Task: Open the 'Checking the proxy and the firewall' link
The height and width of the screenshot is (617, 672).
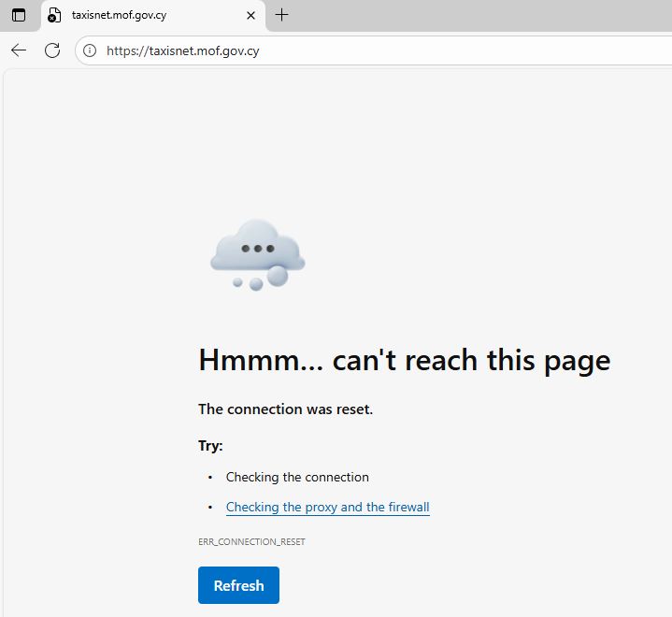Action: [327, 507]
